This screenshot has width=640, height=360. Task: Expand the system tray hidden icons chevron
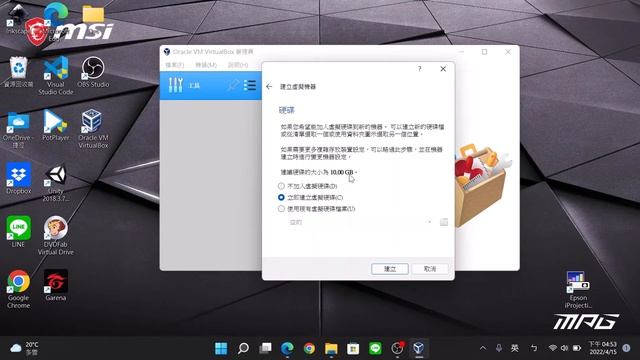(483, 348)
